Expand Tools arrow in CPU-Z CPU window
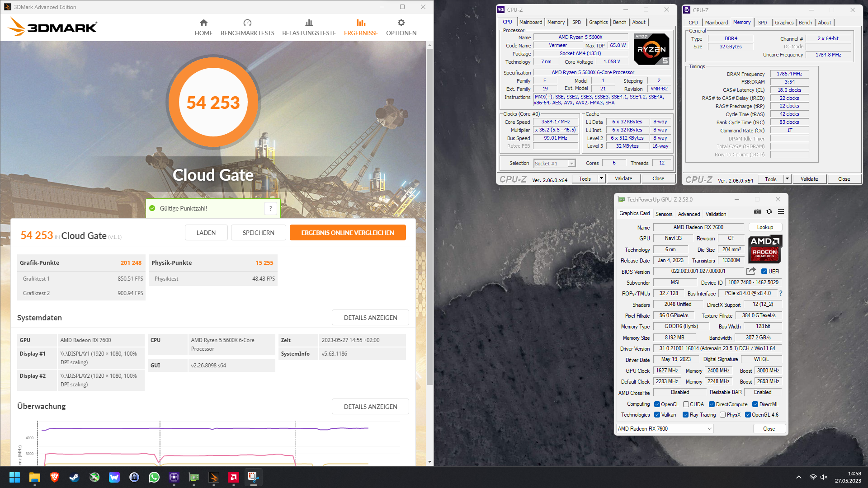The width and height of the screenshot is (868, 488). tap(601, 178)
